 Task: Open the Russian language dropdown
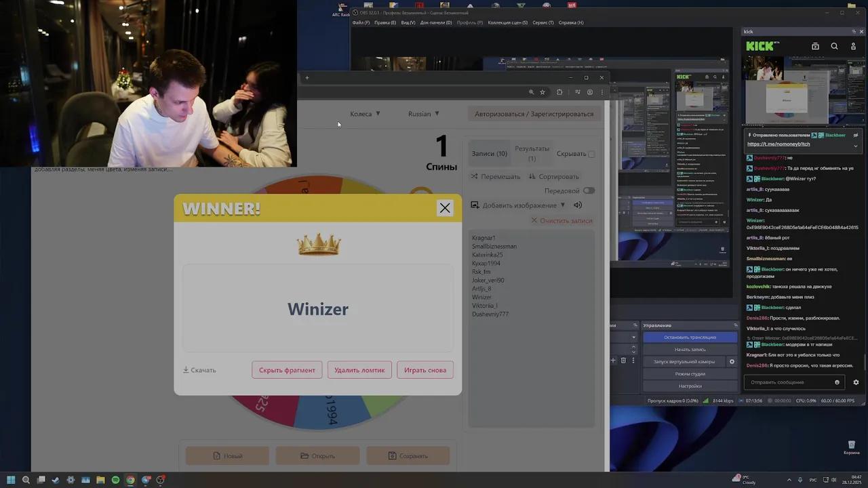pos(424,113)
